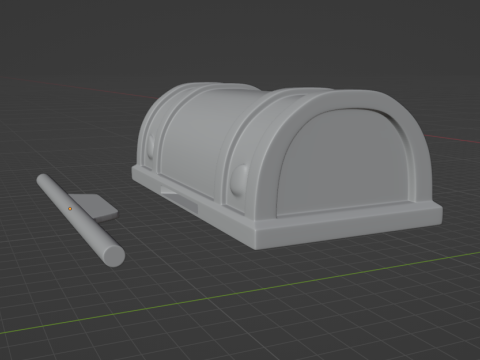Image resolution: width=480 pixels, height=360 pixels.
Task: Click the orange origin dot on the rod
Action: tap(70, 209)
